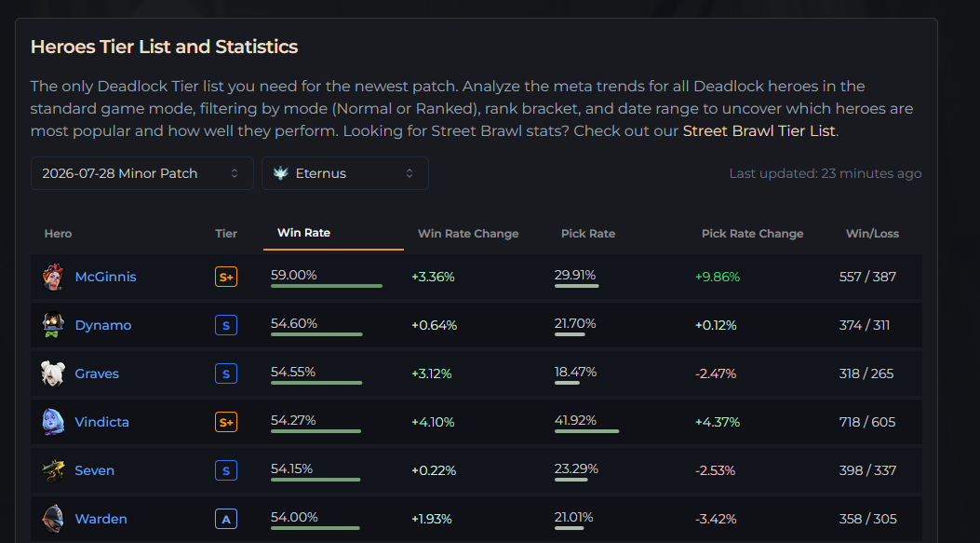Click Graves hero portrait icon
Screen dimensions: 980x543
[x=53, y=373]
